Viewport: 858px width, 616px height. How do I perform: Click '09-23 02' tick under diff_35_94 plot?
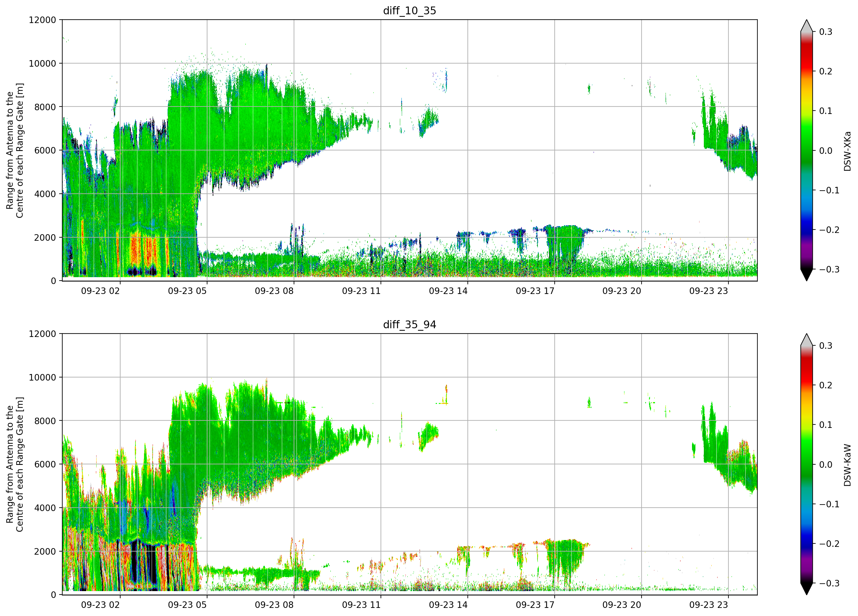point(100,605)
